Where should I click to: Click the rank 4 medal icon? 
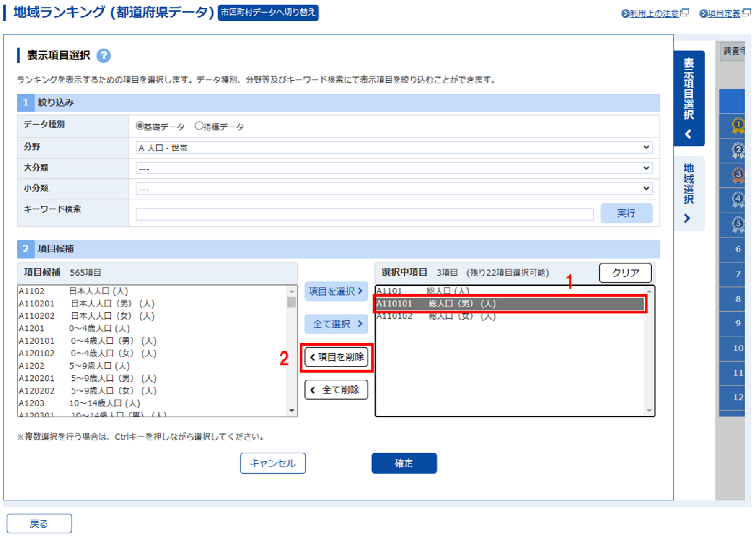click(738, 200)
